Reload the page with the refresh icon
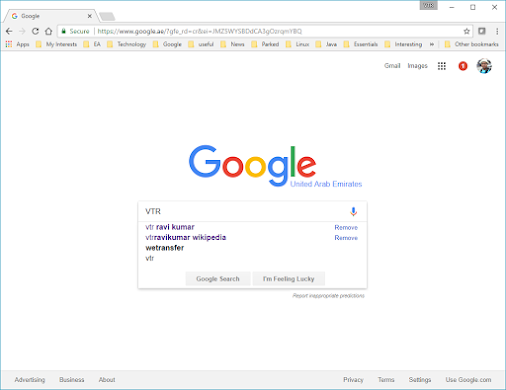 point(35,31)
